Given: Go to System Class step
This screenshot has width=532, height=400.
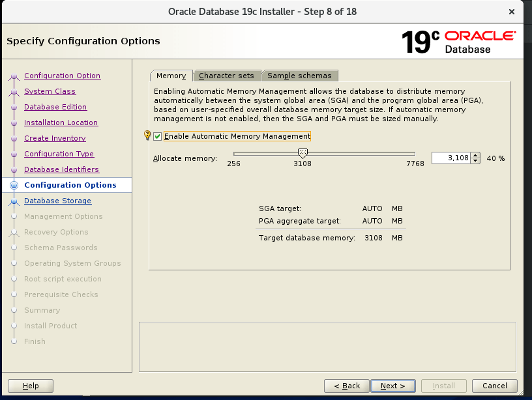Looking at the screenshot, I should click(x=50, y=91).
